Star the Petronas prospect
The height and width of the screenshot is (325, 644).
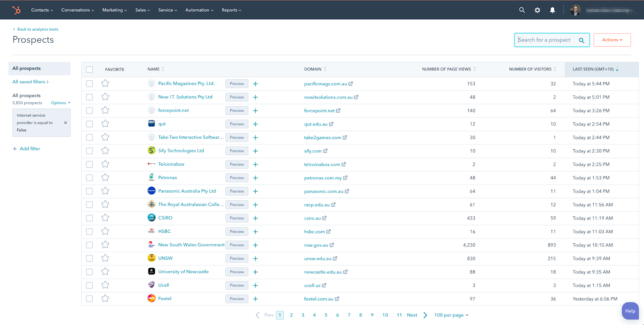coord(105,177)
